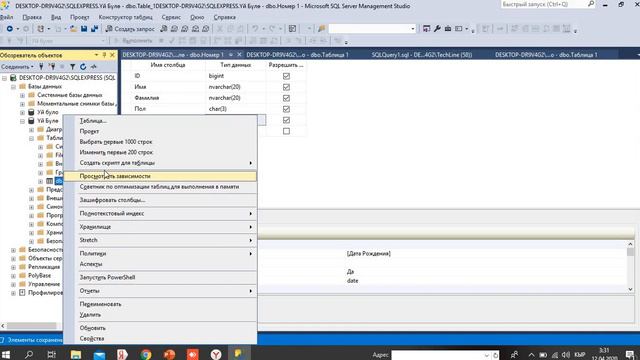Toggle allow nulls checkbox for ID row
This screenshot has height=360, width=640.
click(x=286, y=76)
